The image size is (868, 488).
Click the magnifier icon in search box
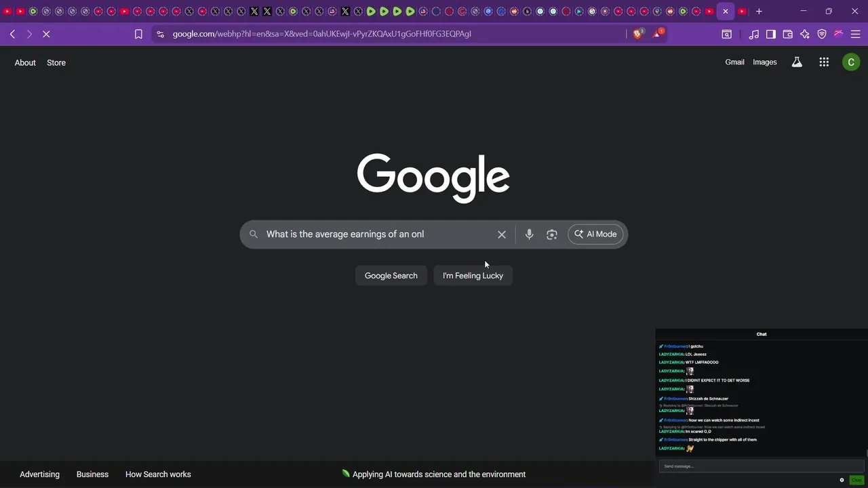(x=254, y=235)
